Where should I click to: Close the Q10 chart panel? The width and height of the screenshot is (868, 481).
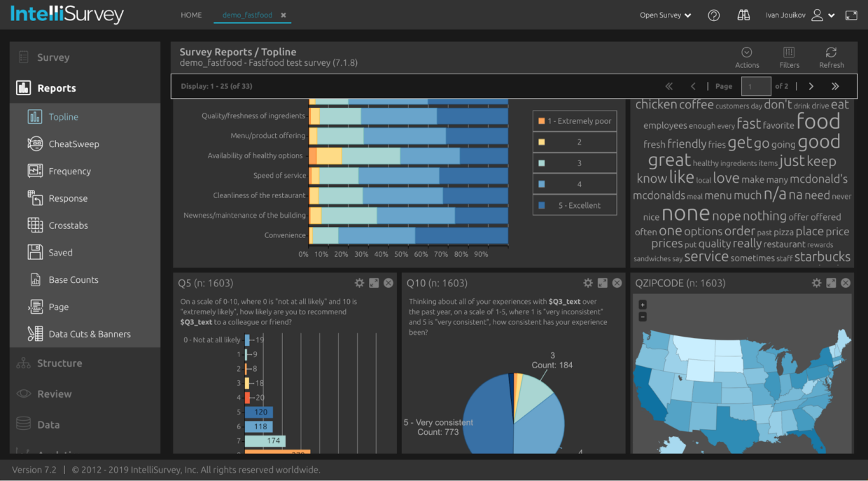(617, 283)
